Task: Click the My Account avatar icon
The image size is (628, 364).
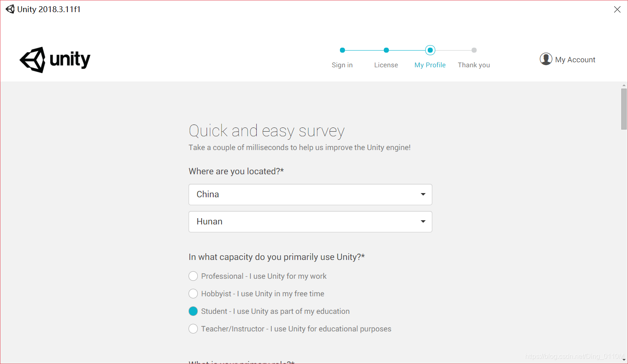Action: (546, 59)
